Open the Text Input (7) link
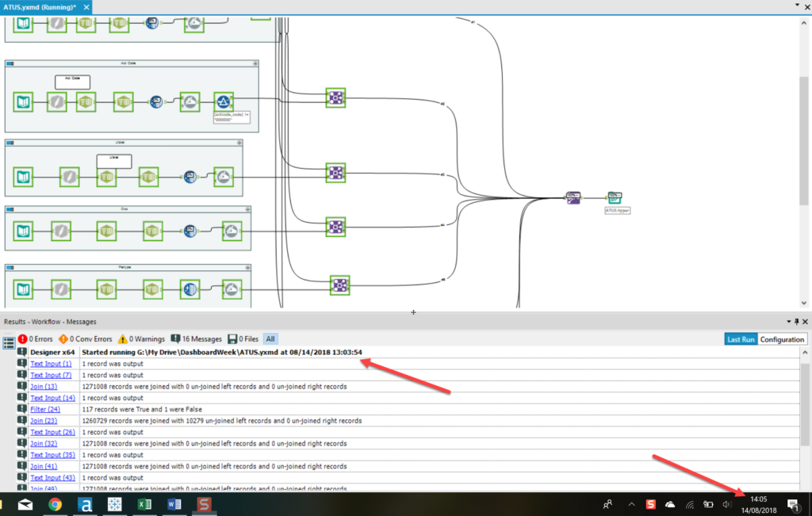The image size is (812, 516). pyautogui.click(x=51, y=375)
